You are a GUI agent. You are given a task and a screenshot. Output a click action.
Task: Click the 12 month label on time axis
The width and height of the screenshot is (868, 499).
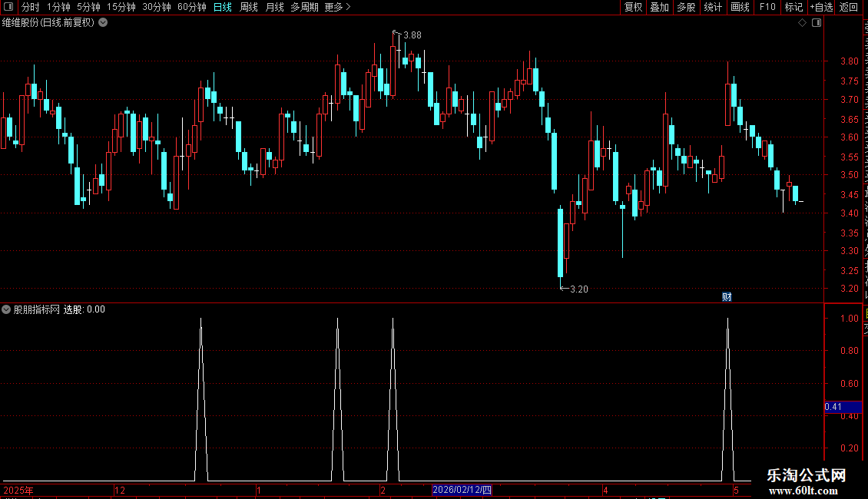coord(120,490)
